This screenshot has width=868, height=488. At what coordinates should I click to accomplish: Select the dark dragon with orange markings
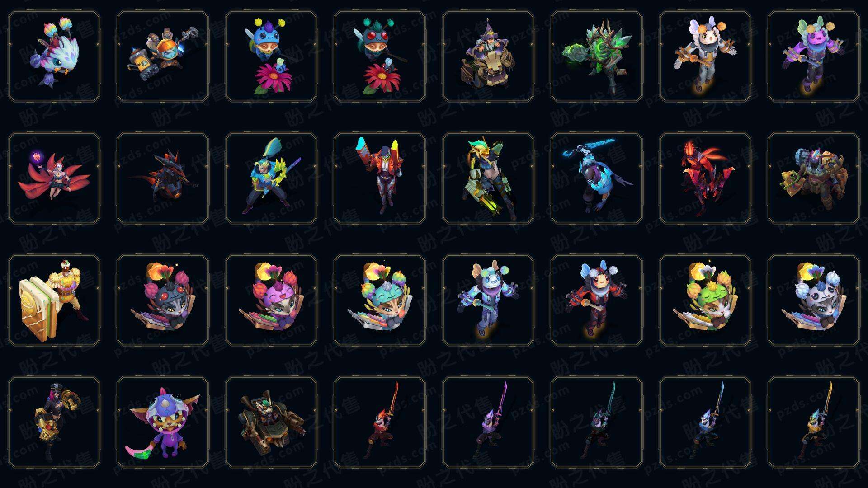point(163,178)
